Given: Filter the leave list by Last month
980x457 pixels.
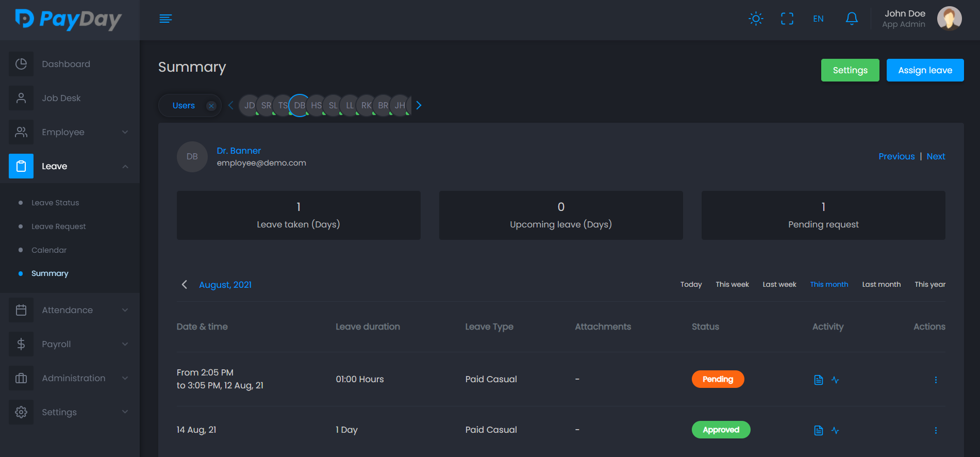Looking at the screenshot, I should pos(881,284).
